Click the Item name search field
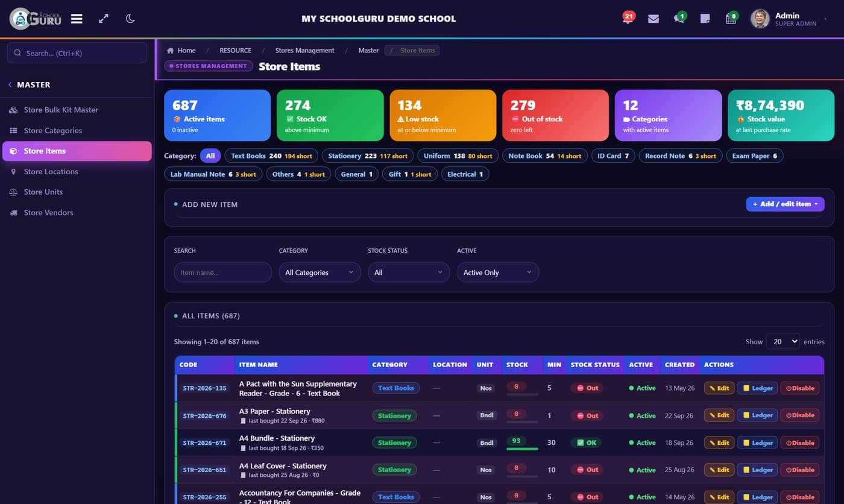This screenshot has width=844, height=504. click(x=223, y=272)
